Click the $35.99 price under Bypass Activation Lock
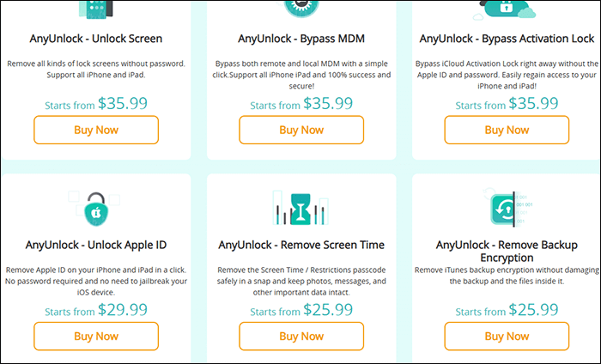Screen dimensions: 601x364 coord(533,104)
